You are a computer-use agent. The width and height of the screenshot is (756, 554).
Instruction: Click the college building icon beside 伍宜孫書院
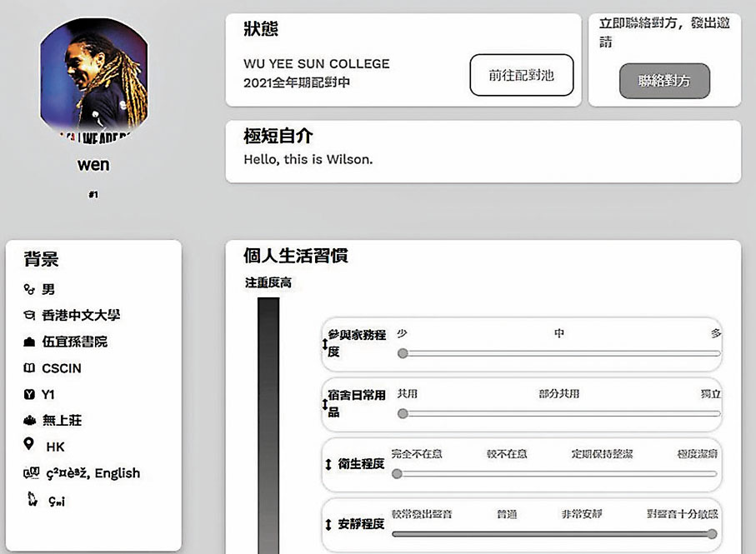(x=30, y=342)
